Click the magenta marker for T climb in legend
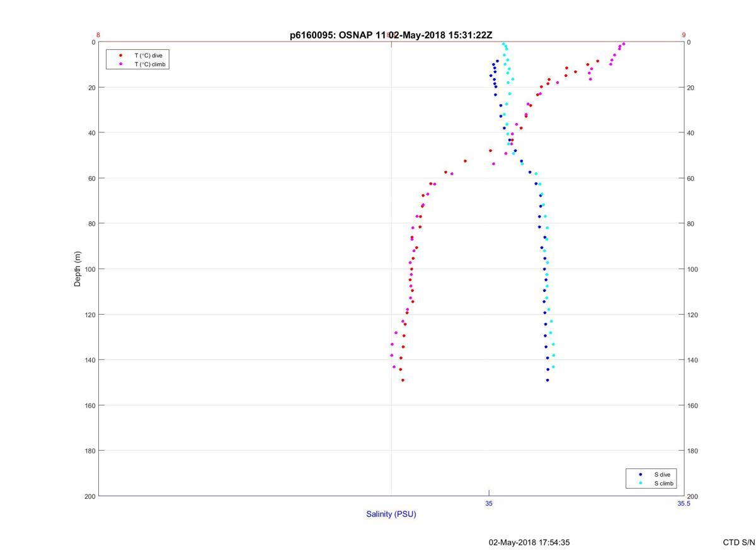This screenshot has width=756, height=558. [x=120, y=64]
